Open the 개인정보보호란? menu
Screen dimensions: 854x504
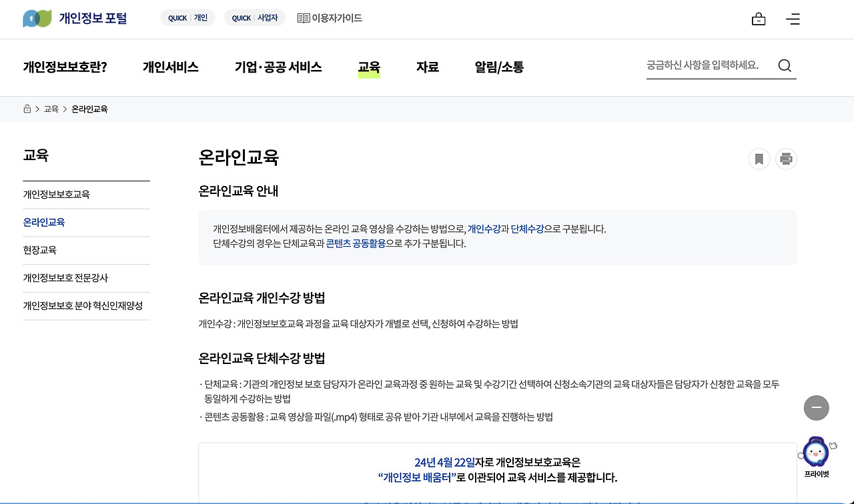(64, 67)
